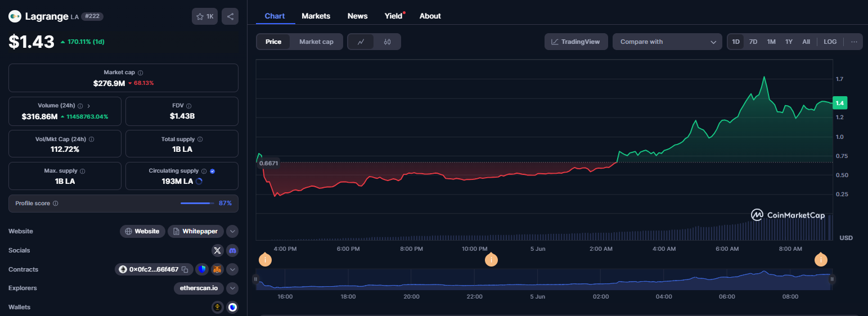Image resolution: width=868 pixels, height=316 pixels.
Task: Toggle the LOG scale option
Action: pyautogui.click(x=830, y=42)
